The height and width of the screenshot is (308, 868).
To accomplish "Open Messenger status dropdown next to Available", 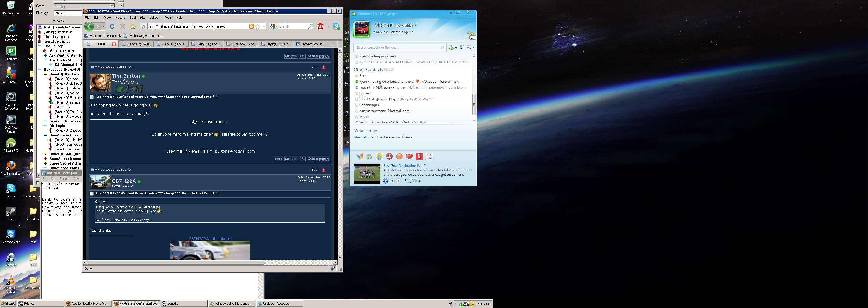I will [416, 26].
